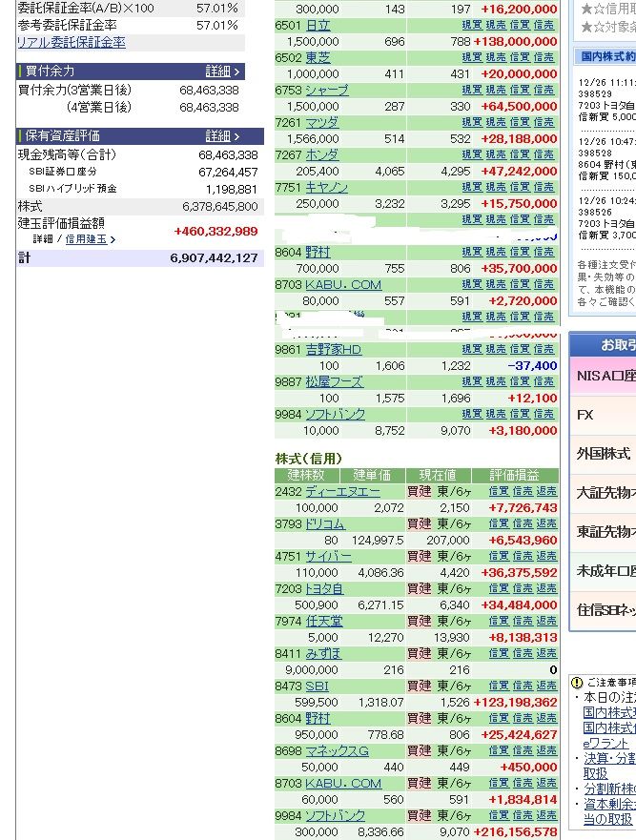Open the みずほ margin position link

323,653
